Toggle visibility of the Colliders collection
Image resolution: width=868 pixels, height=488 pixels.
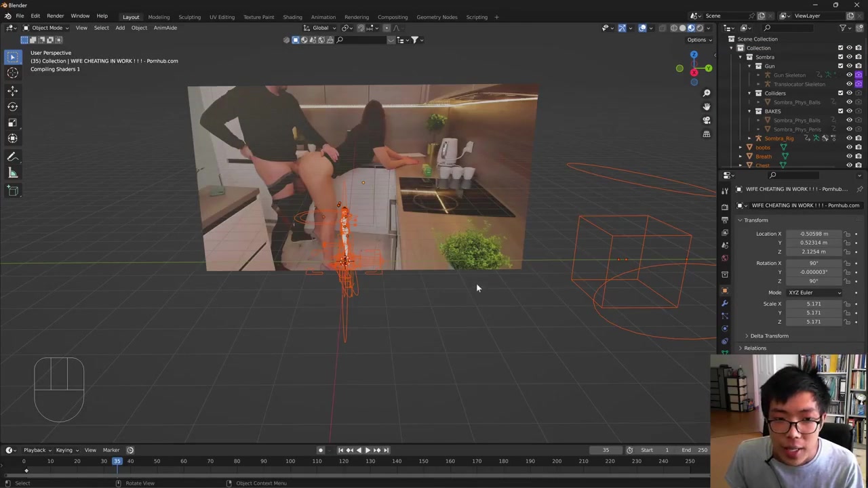pos(849,93)
